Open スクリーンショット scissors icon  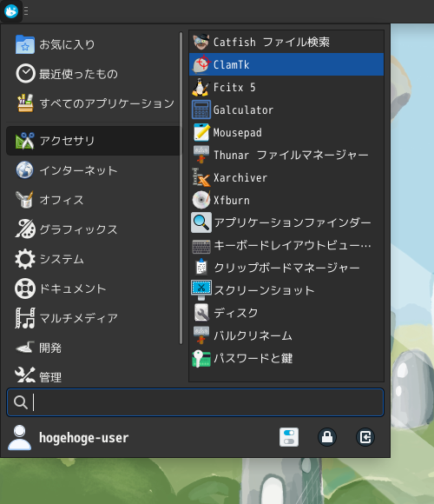coord(201,290)
